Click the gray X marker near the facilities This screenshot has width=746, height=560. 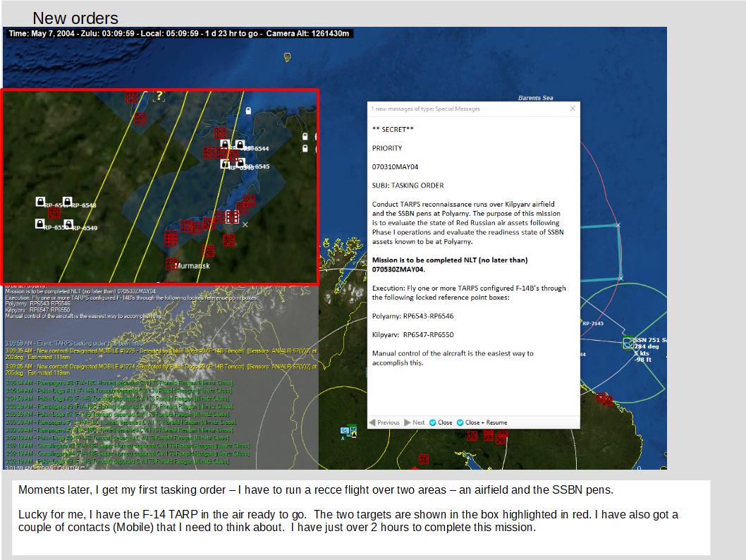245,224
